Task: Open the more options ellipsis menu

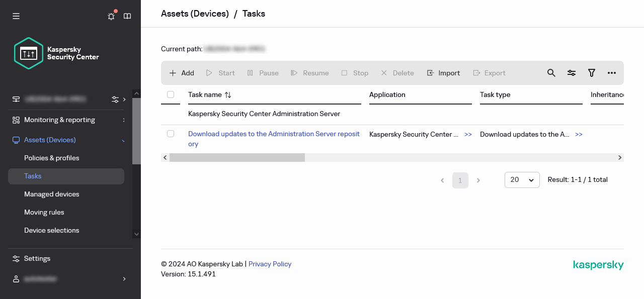Action: pyautogui.click(x=612, y=73)
